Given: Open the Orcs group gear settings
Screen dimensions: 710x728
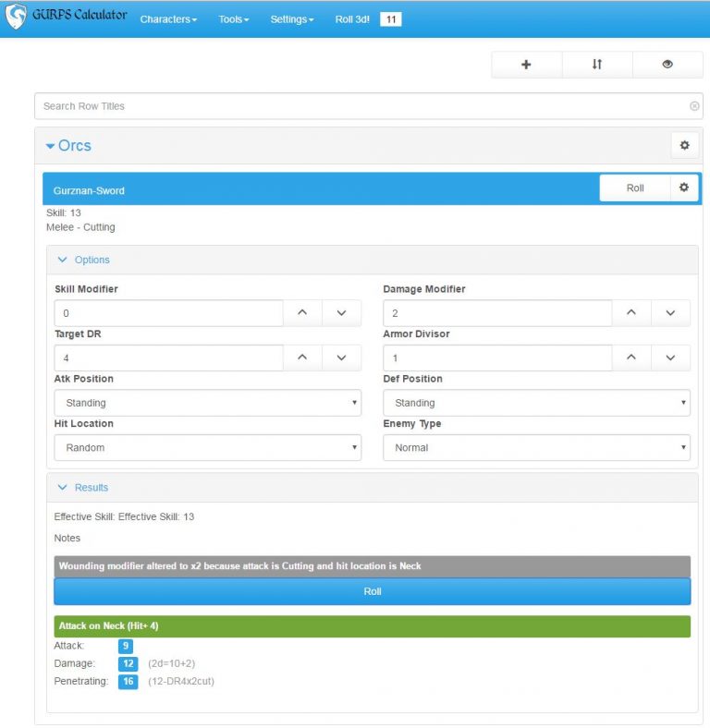Looking at the screenshot, I should pos(684,146).
